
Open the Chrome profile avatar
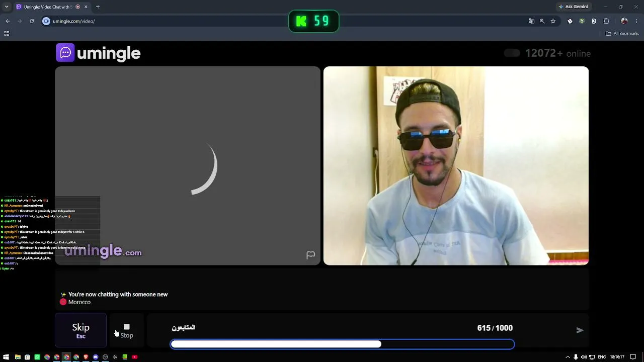pyautogui.click(x=624, y=21)
